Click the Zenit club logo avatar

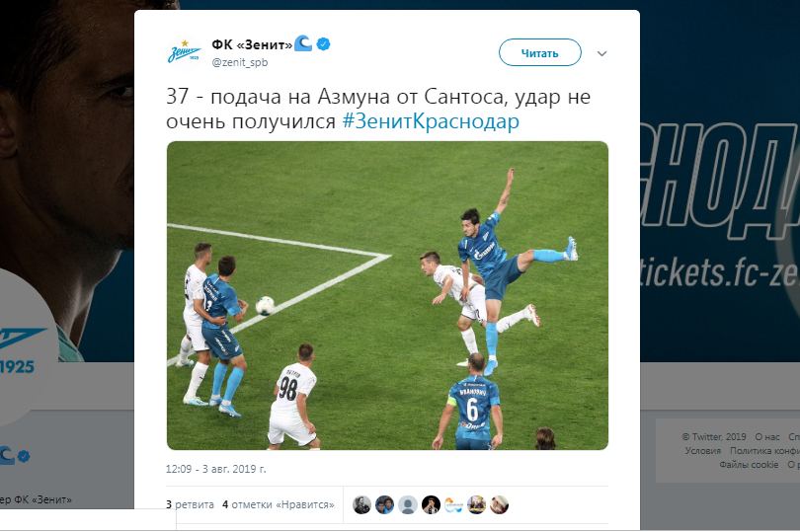pos(184,52)
